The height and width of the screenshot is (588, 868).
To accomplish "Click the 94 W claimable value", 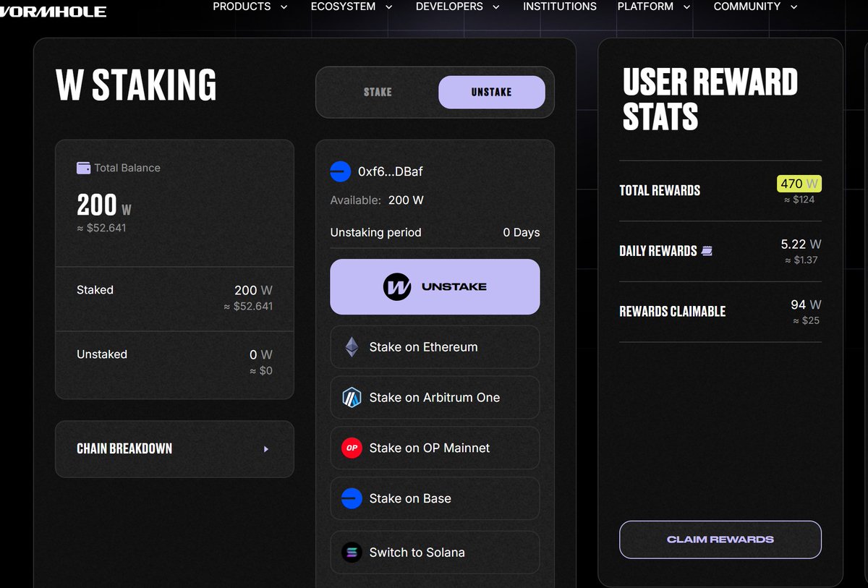I will point(806,304).
